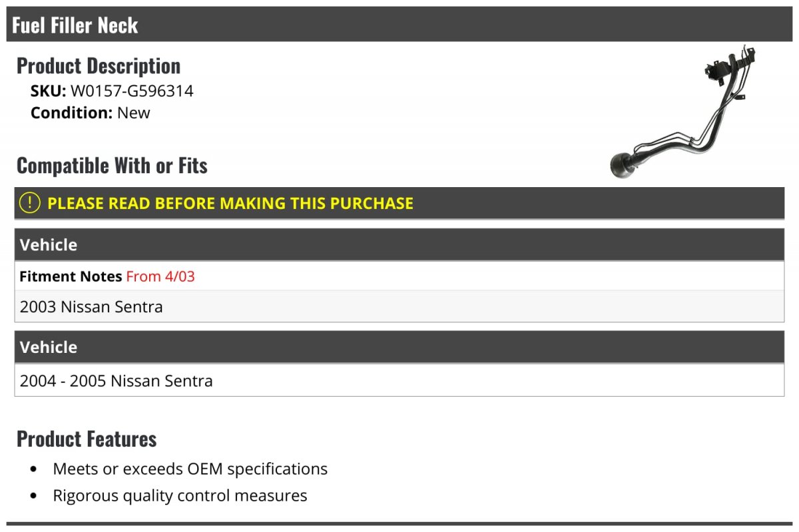Click the Product Features heading
799x532 pixels.
[x=87, y=439]
